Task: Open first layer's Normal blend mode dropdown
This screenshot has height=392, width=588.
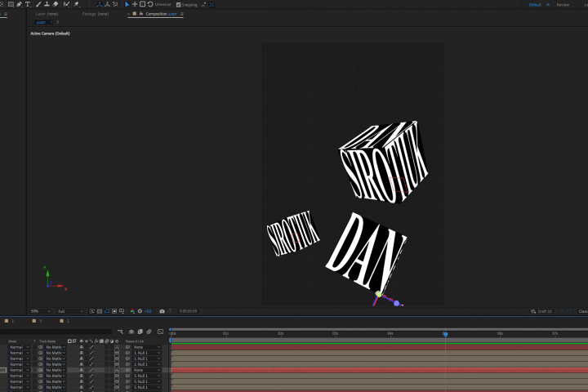Action: pyautogui.click(x=19, y=347)
